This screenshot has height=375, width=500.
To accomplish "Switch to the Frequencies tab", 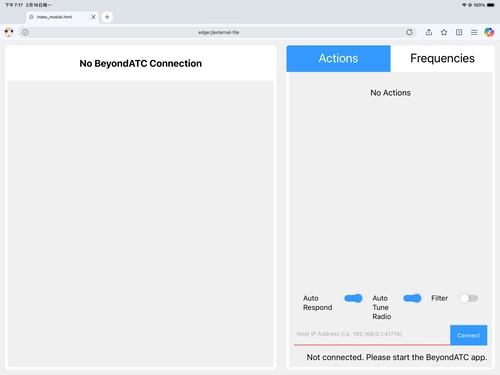I will pos(442,59).
